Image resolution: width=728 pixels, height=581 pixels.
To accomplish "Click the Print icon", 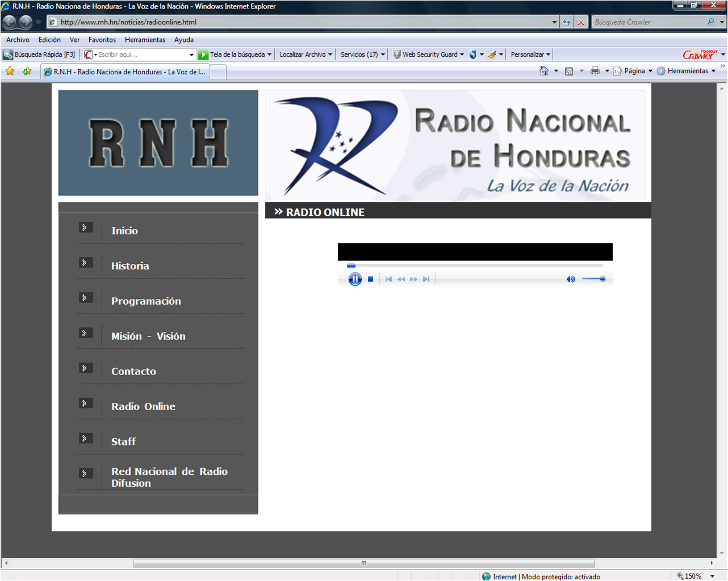I will point(595,71).
